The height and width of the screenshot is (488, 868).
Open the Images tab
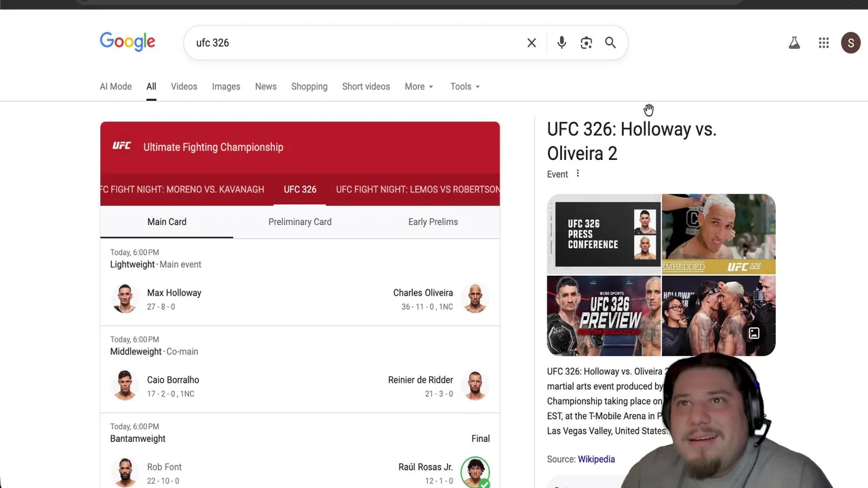pyautogui.click(x=226, y=87)
